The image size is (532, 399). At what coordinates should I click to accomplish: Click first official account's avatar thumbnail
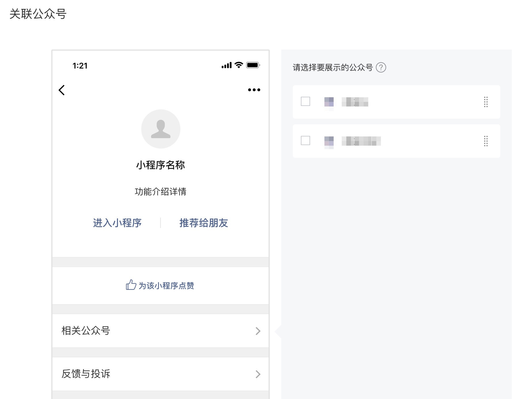(x=329, y=102)
